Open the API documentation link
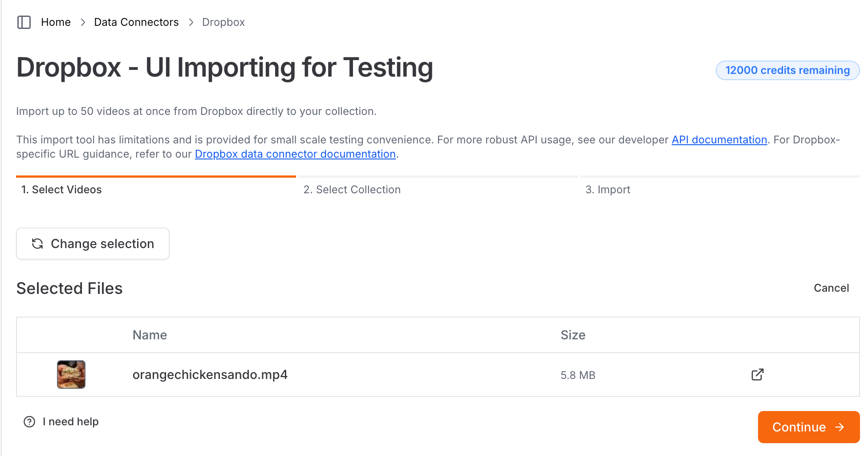The height and width of the screenshot is (456, 868). coord(719,140)
